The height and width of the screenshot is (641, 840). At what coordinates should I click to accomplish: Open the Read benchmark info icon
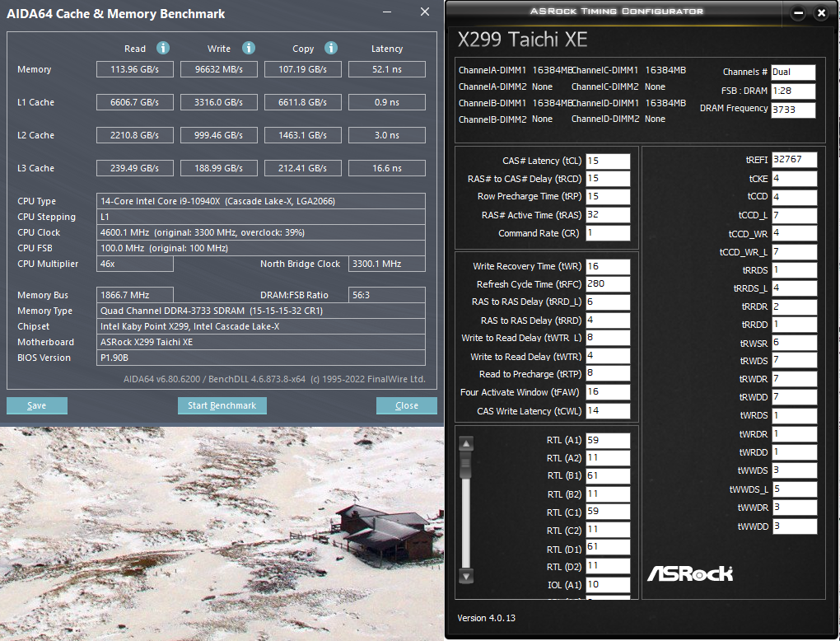163,49
